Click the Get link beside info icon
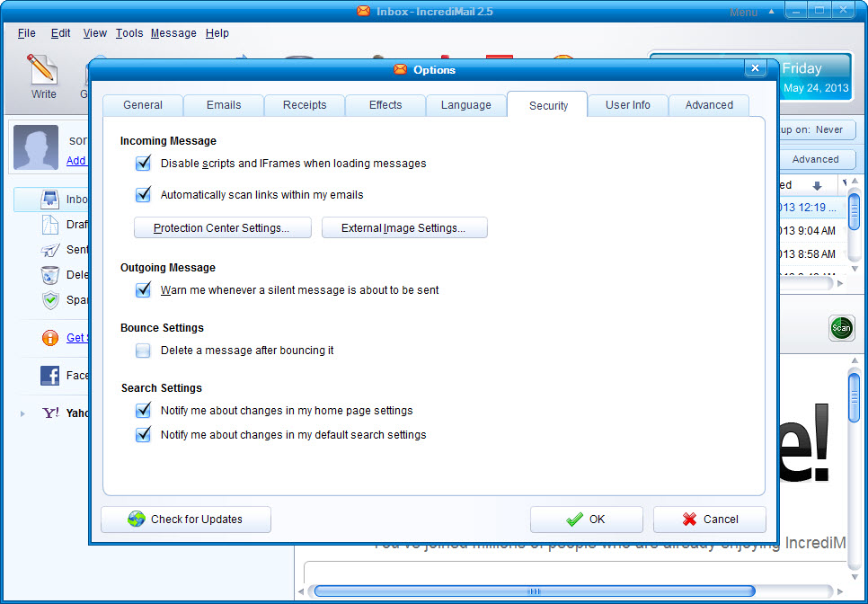The image size is (868, 604). tap(75, 338)
